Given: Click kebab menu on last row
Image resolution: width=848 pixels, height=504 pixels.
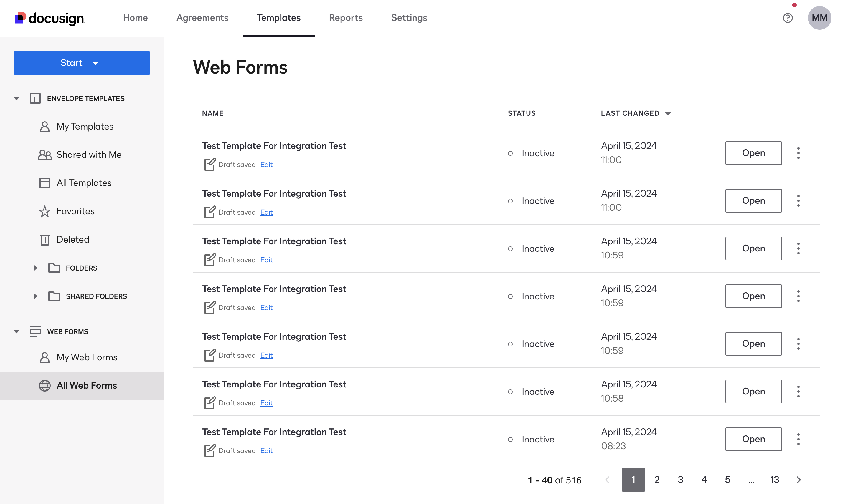Looking at the screenshot, I should pyautogui.click(x=798, y=439).
